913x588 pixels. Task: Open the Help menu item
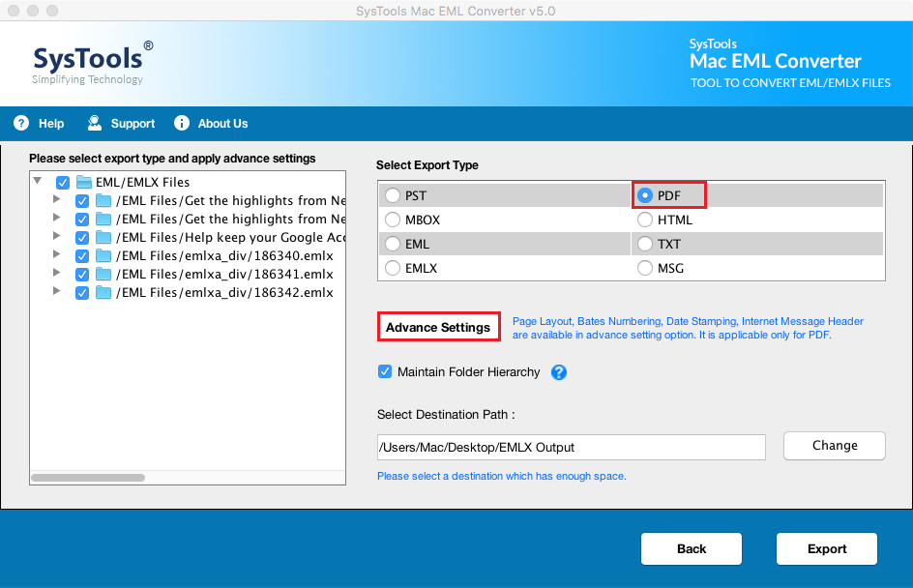(x=39, y=124)
